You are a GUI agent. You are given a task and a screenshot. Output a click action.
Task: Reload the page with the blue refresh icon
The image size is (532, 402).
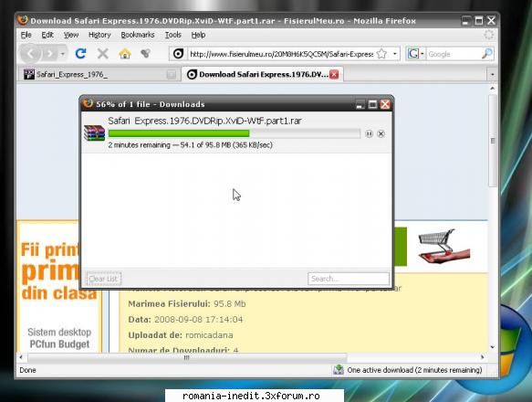80,53
